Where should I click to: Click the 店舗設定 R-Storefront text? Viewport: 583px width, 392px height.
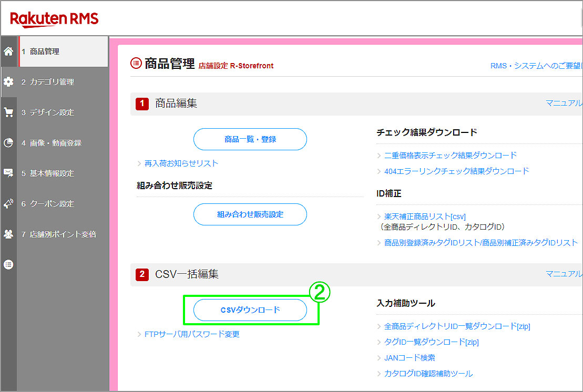coord(236,66)
